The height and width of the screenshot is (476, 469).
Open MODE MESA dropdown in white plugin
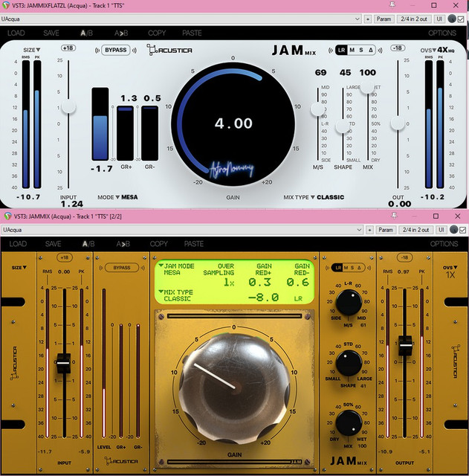point(117,197)
